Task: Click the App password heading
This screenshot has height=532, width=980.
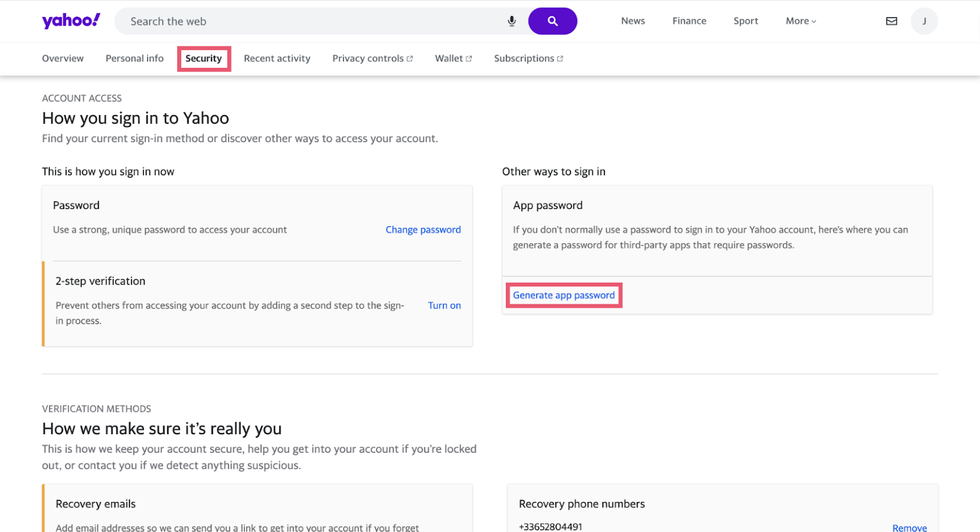Action: click(x=548, y=206)
